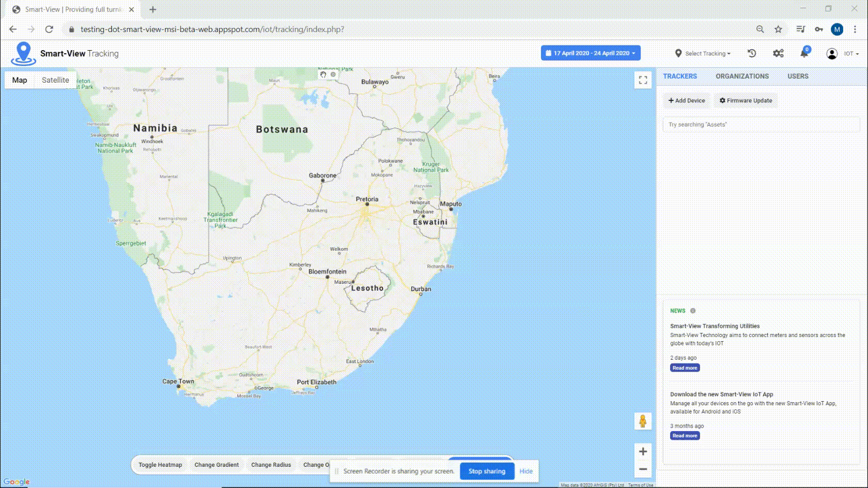This screenshot has height=488, width=868.
Task: Select the circle drawing tool on map
Action: pyautogui.click(x=333, y=74)
